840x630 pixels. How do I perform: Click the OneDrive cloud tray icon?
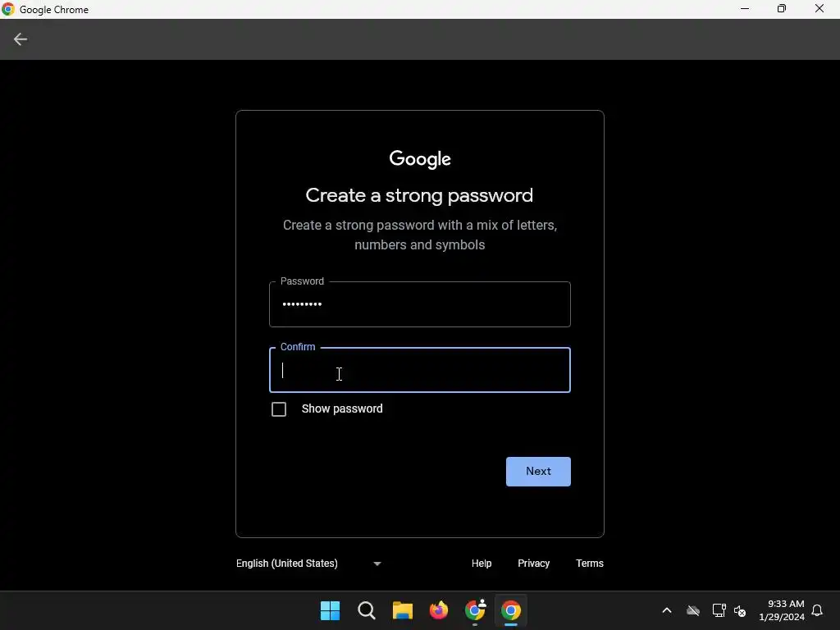(692, 610)
